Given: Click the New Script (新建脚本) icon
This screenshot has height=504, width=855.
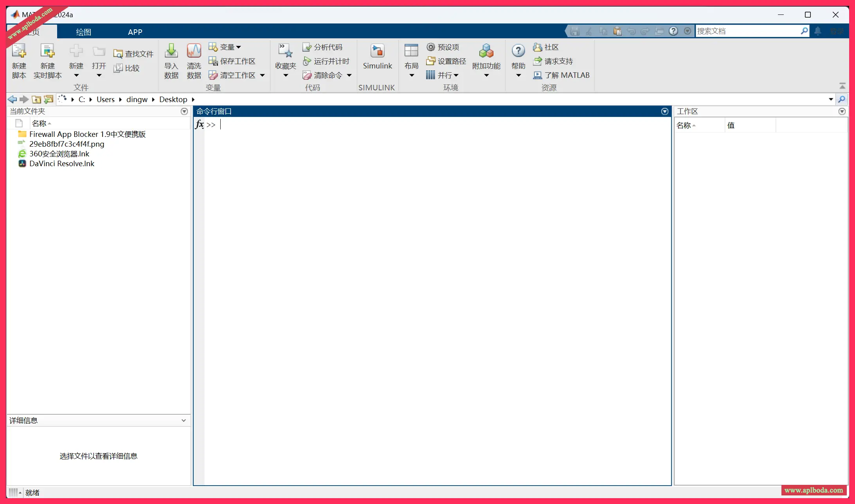Looking at the screenshot, I should [x=19, y=51].
